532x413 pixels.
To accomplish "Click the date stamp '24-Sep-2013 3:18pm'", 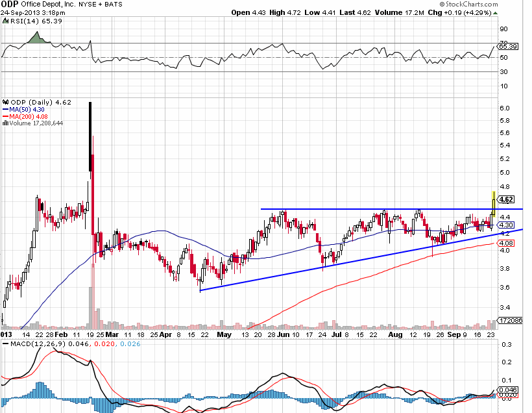I will (x=33, y=13).
